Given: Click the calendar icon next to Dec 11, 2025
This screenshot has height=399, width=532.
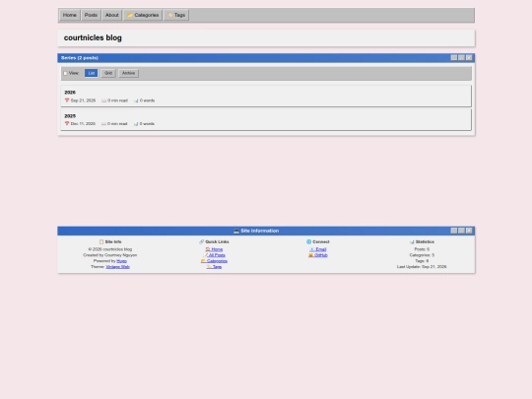Looking at the screenshot, I should [67, 123].
